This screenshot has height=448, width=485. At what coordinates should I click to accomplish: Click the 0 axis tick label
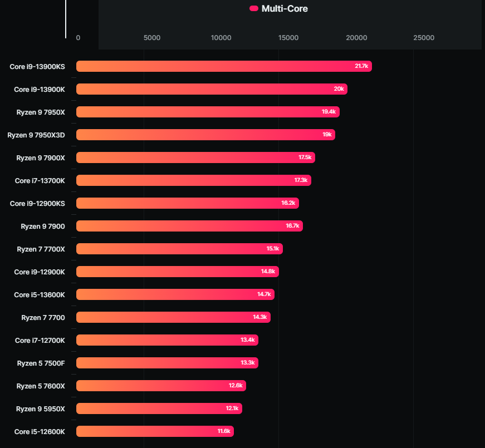[x=78, y=38]
